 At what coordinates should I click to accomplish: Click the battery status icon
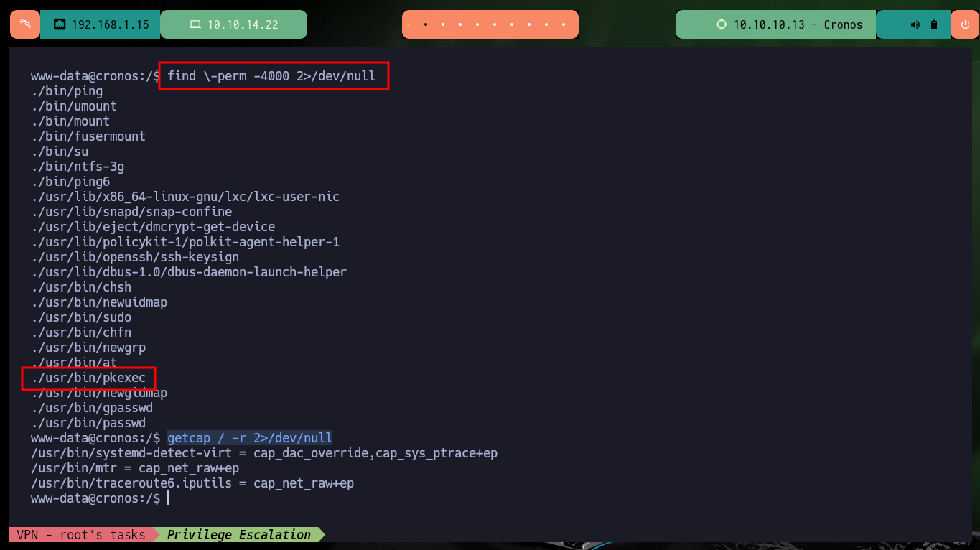coord(934,24)
